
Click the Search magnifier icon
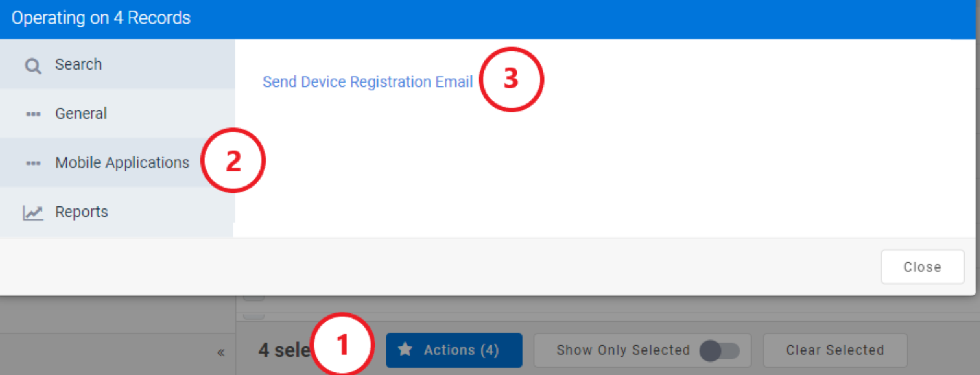[33, 66]
